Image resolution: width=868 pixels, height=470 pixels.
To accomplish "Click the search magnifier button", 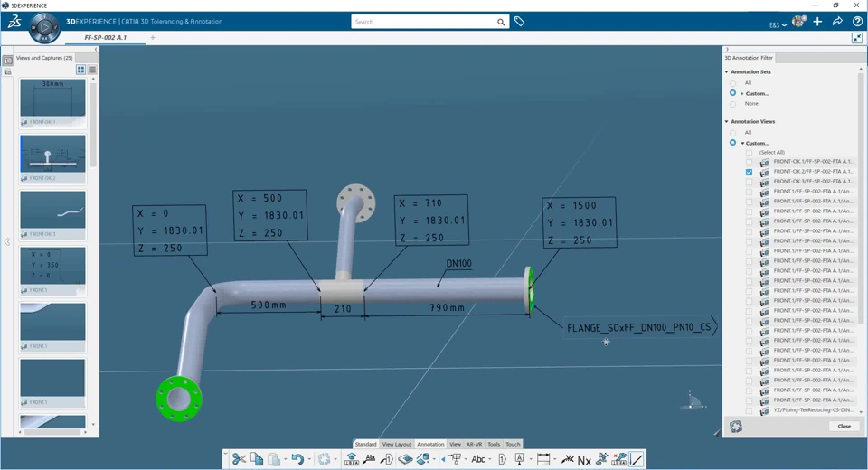I will (x=500, y=22).
